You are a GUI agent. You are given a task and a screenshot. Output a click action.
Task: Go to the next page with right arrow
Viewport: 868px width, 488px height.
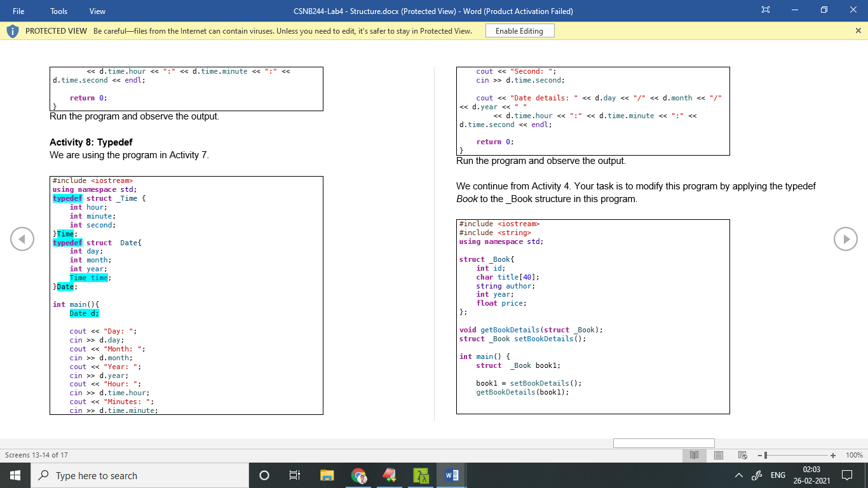click(x=846, y=239)
